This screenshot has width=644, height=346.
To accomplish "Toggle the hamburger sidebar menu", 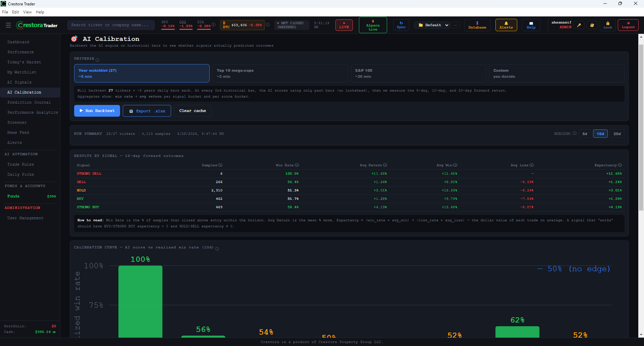I will pyautogui.click(x=8, y=25).
